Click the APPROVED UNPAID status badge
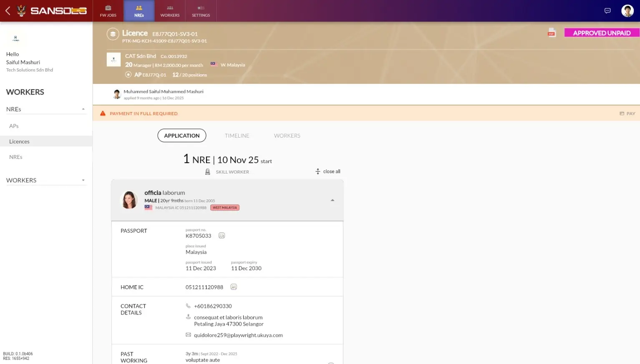Viewport: 640px width, 364px height. (602, 33)
